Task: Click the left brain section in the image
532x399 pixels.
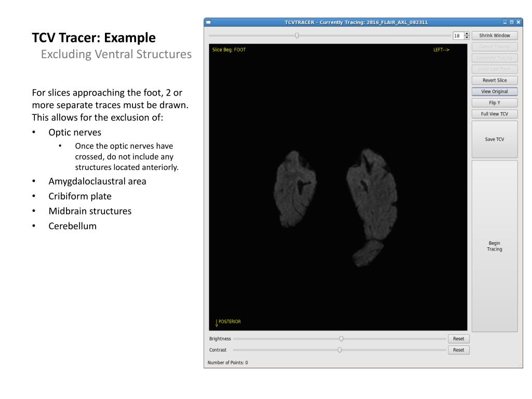Action: click(x=295, y=189)
